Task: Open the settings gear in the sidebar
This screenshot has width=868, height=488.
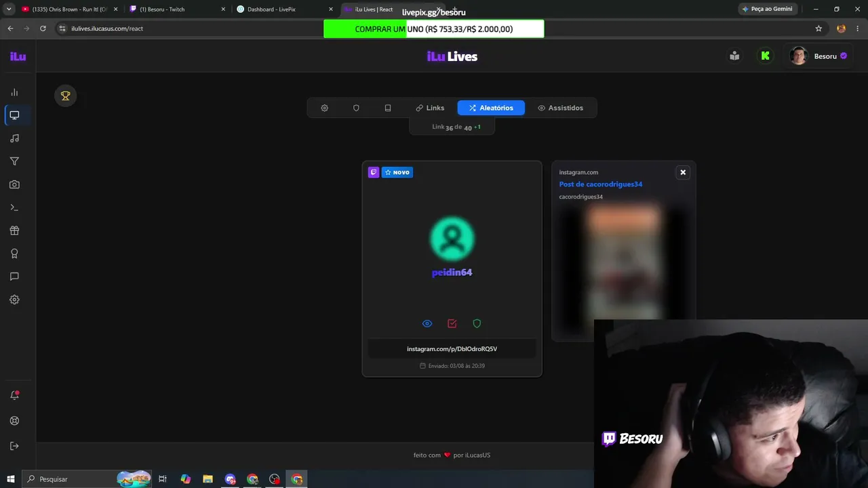Action: pos(14,300)
